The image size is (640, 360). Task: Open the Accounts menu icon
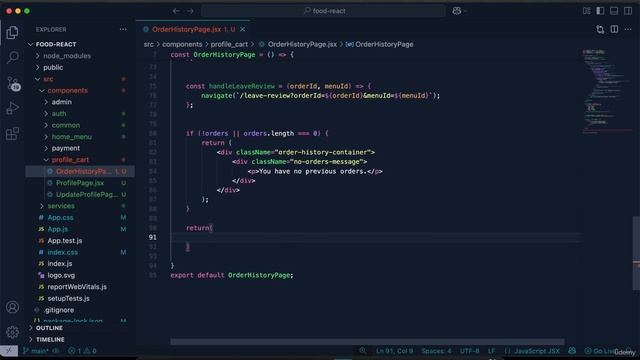tap(12, 307)
